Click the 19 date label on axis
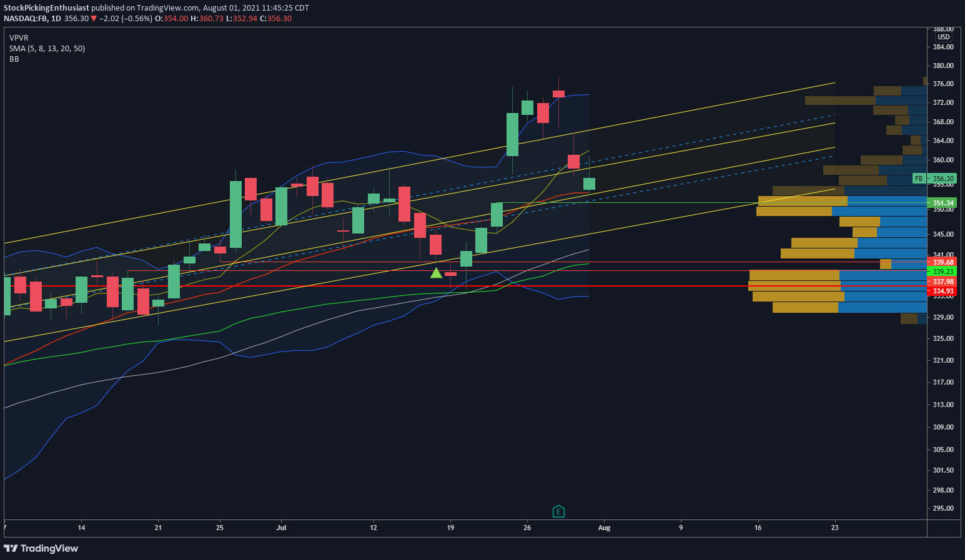965x560 pixels. pos(450,528)
